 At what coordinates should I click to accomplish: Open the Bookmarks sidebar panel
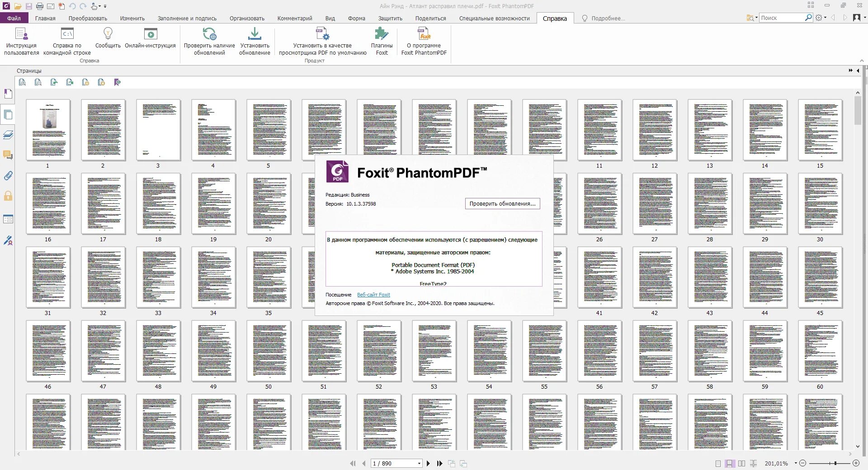tap(8, 94)
